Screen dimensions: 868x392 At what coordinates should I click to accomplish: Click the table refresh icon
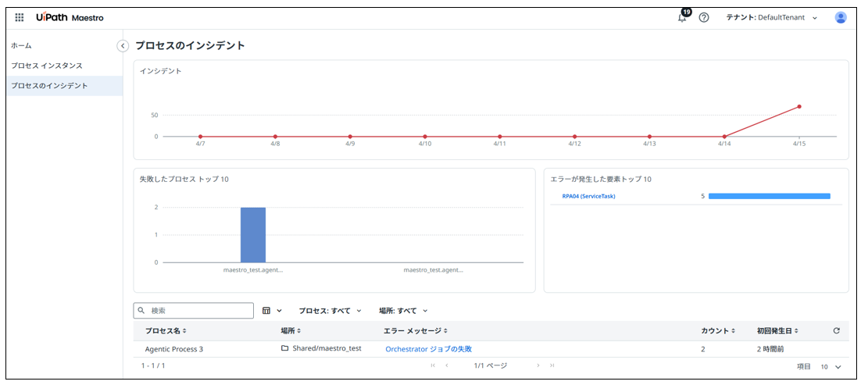(836, 330)
